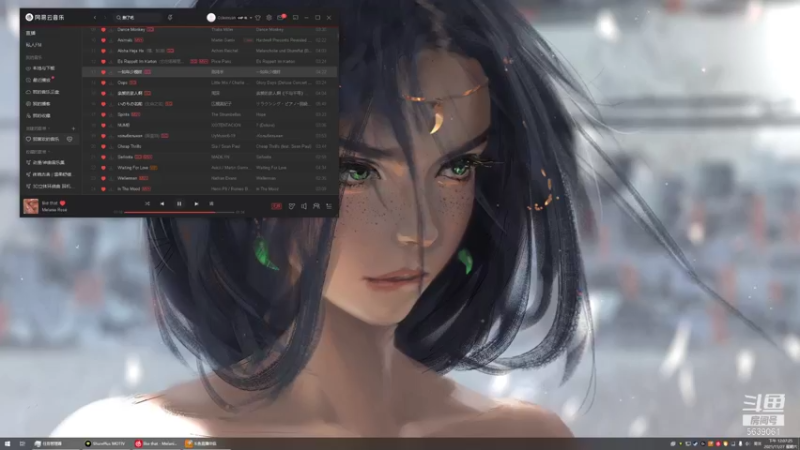Toggle heart on NUMB row
The height and width of the screenshot is (450, 800).
click(x=104, y=125)
